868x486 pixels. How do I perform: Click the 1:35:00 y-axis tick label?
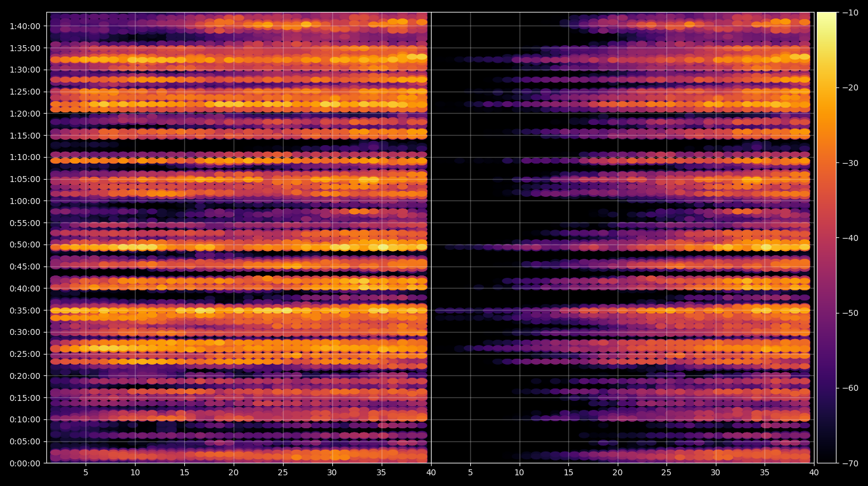(x=25, y=48)
